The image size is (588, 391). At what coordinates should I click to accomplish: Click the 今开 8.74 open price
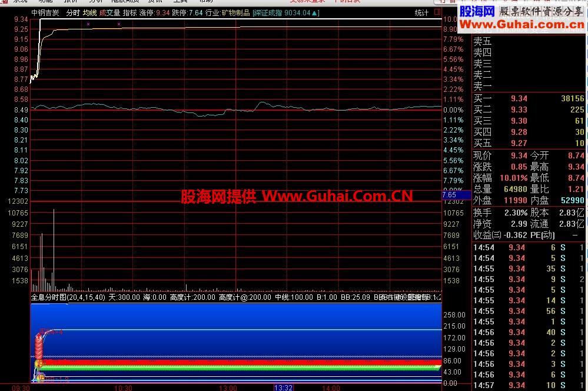[x=576, y=155]
